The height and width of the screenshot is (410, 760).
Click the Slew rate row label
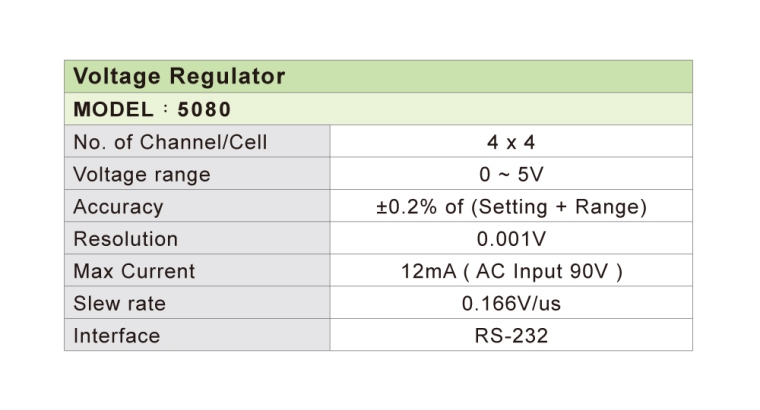click(120, 303)
